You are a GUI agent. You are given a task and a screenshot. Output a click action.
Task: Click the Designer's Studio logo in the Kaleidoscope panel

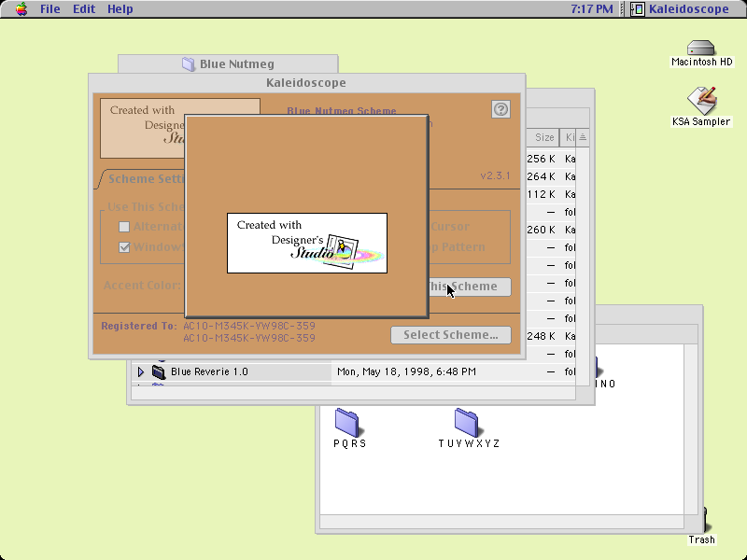pos(143,128)
